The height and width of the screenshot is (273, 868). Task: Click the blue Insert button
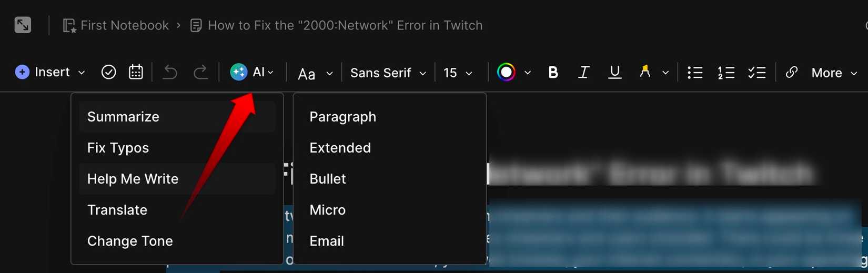(x=50, y=72)
